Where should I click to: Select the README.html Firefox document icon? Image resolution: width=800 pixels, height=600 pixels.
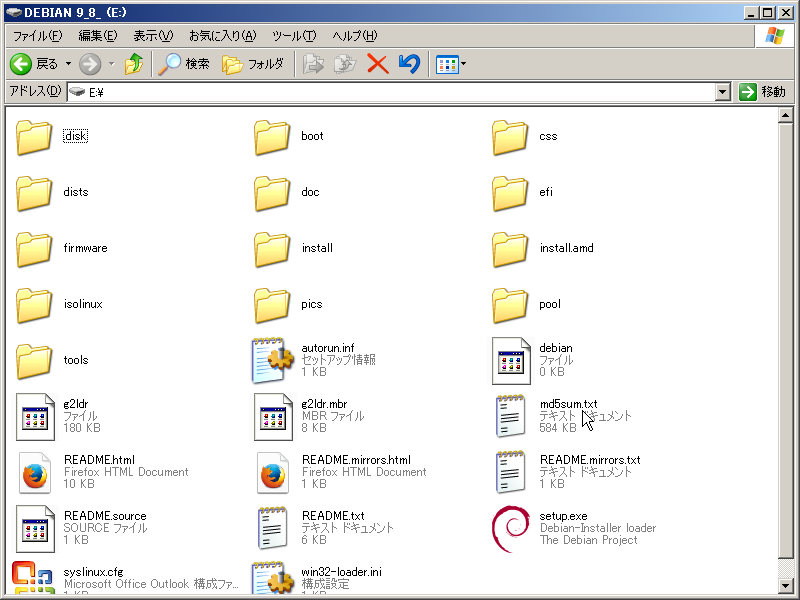pyautogui.click(x=35, y=473)
